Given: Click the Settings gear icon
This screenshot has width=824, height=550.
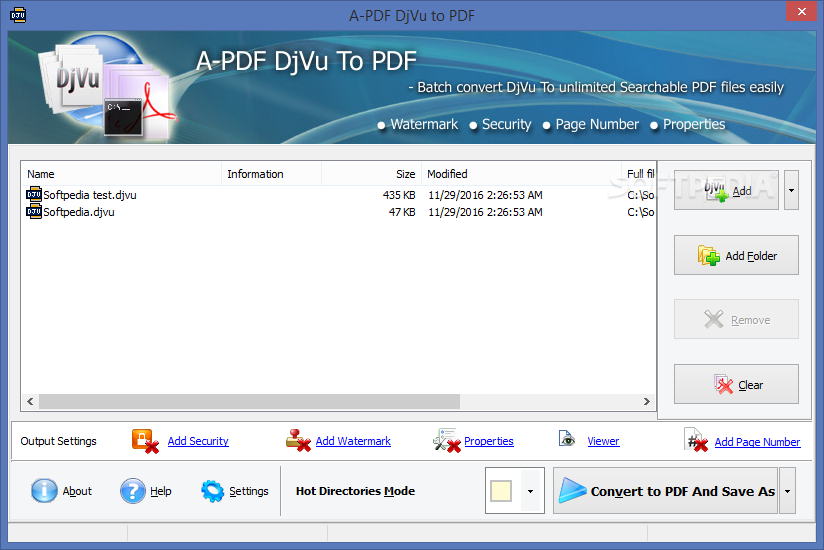Looking at the screenshot, I should 212,491.
